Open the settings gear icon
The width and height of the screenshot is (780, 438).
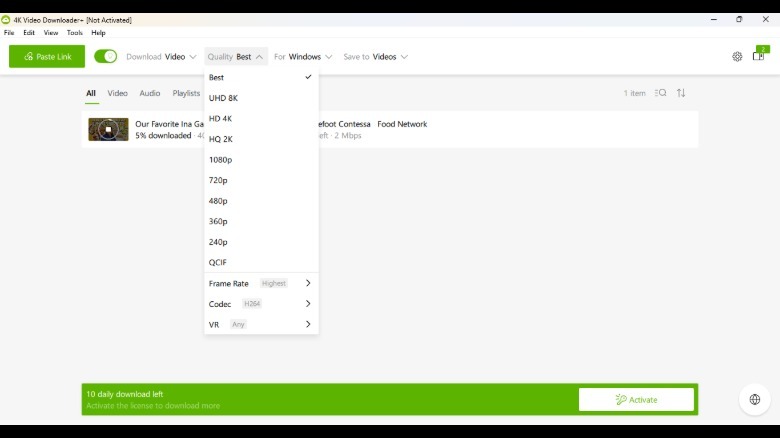pyautogui.click(x=737, y=57)
